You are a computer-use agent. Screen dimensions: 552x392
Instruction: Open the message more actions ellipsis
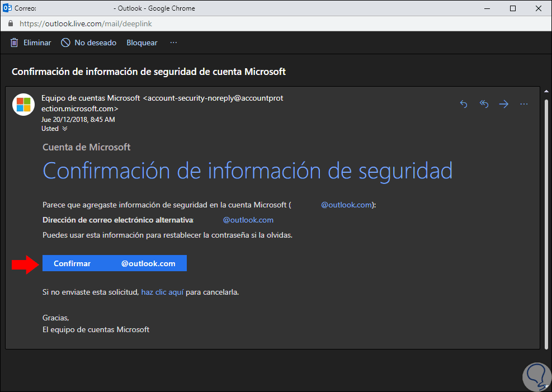tap(524, 104)
